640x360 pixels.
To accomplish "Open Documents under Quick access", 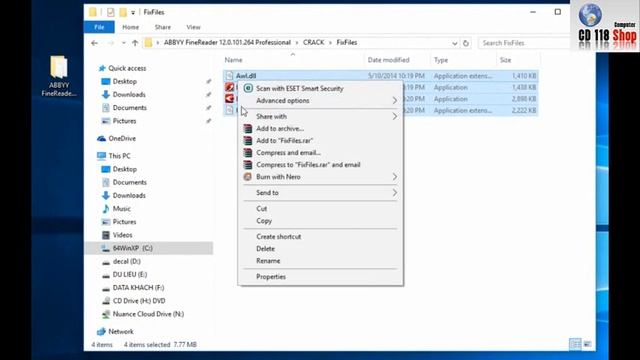I will (129, 108).
